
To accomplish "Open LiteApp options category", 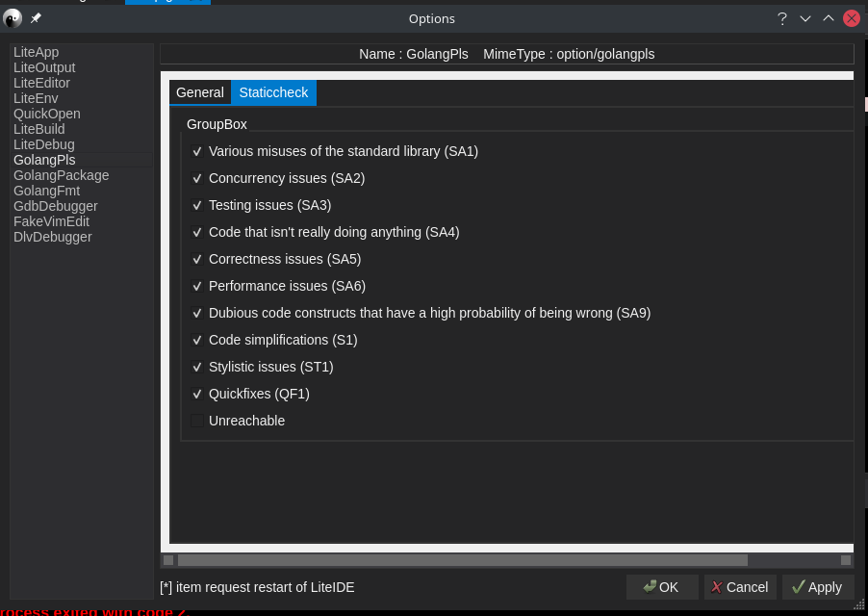I will tap(82, 52).
